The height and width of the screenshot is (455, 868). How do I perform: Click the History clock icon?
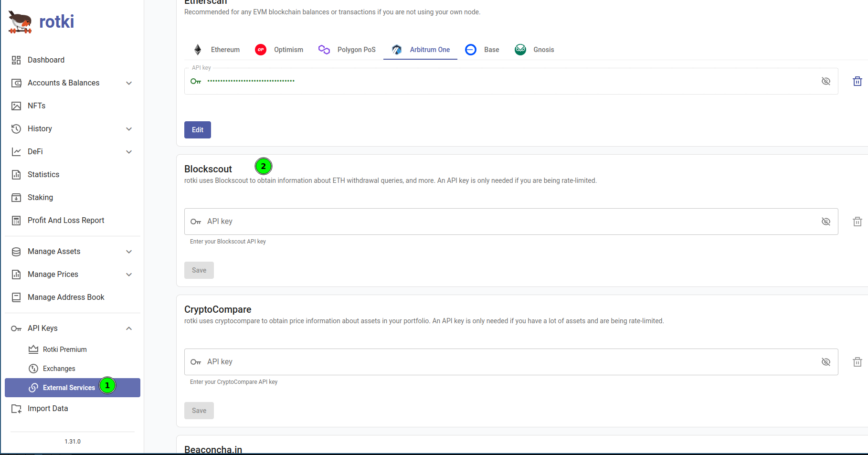pos(16,129)
